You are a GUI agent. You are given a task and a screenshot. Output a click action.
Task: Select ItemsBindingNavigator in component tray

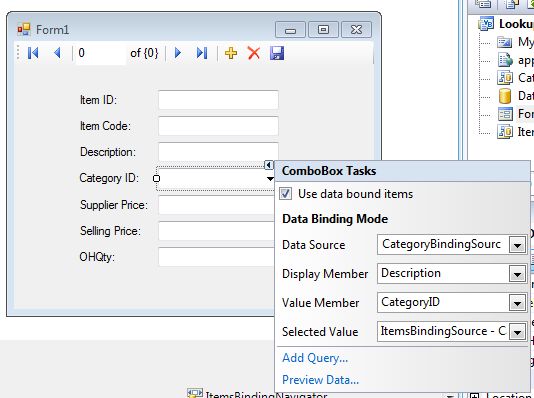click(x=257, y=394)
